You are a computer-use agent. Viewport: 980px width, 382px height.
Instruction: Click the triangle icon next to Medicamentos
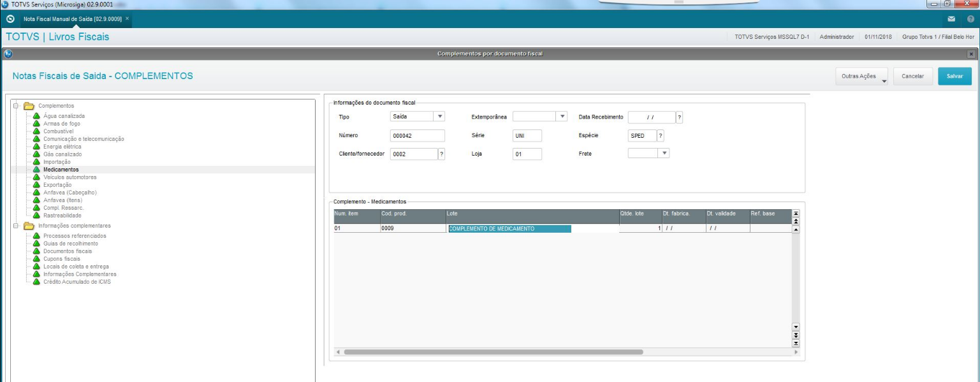36,170
